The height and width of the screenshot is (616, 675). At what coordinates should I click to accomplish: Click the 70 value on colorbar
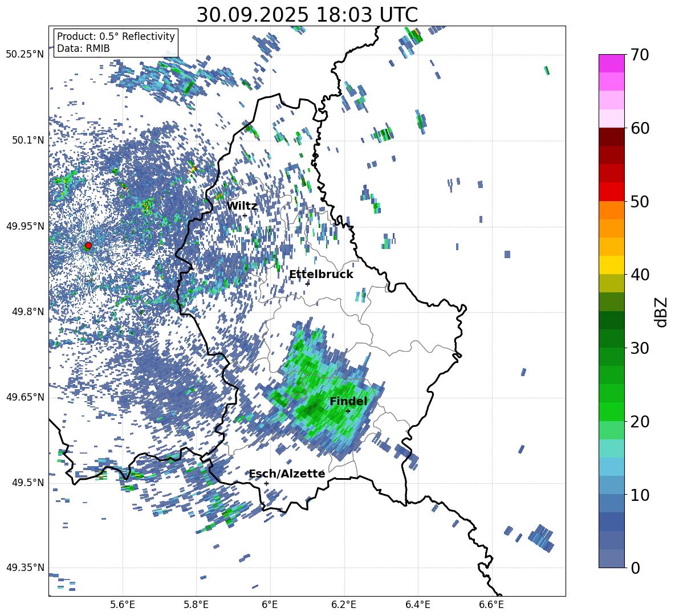pos(640,55)
